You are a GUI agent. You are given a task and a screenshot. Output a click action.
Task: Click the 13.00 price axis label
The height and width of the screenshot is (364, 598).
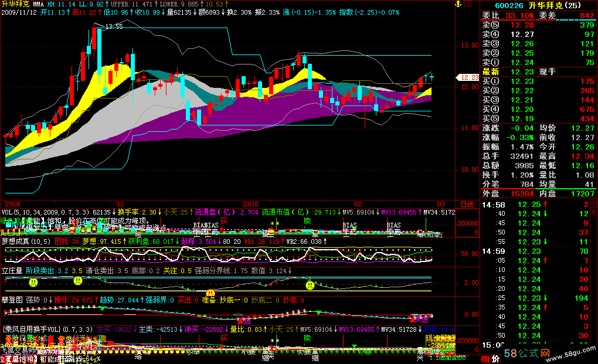tap(470, 45)
